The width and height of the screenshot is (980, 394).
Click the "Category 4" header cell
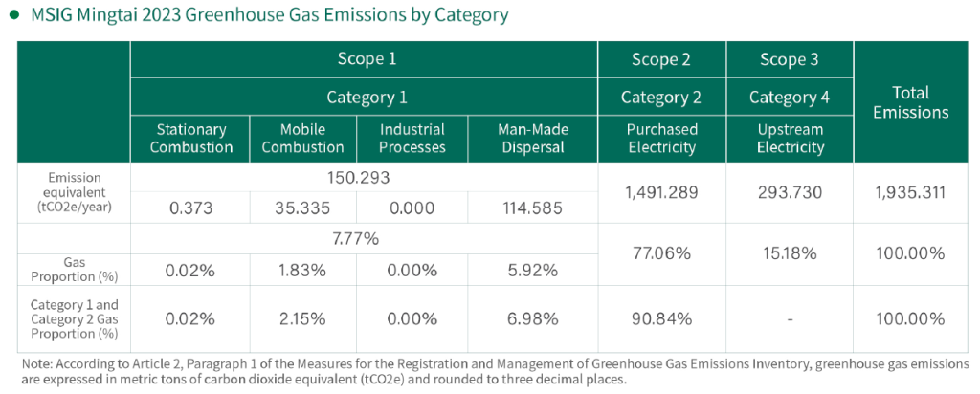(790, 97)
